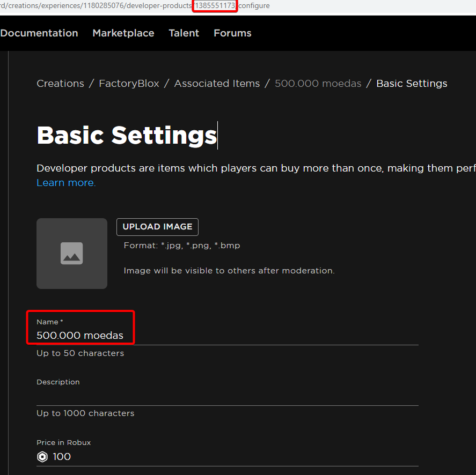Navigate to Creations via breadcrumb
Image resolution: width=476 pixels, height=475 pixels.
click(60, 83)
